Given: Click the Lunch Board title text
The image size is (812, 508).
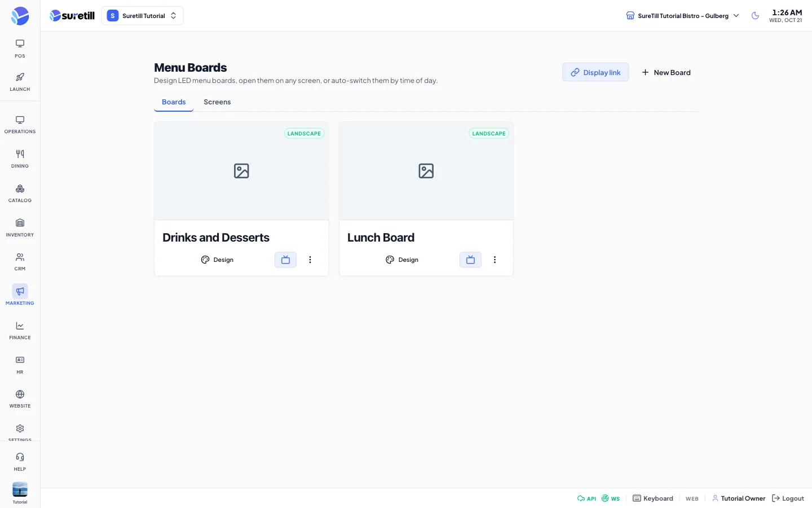Looking at the screenshot, I should pyautogui.click(x=381, y=238).
